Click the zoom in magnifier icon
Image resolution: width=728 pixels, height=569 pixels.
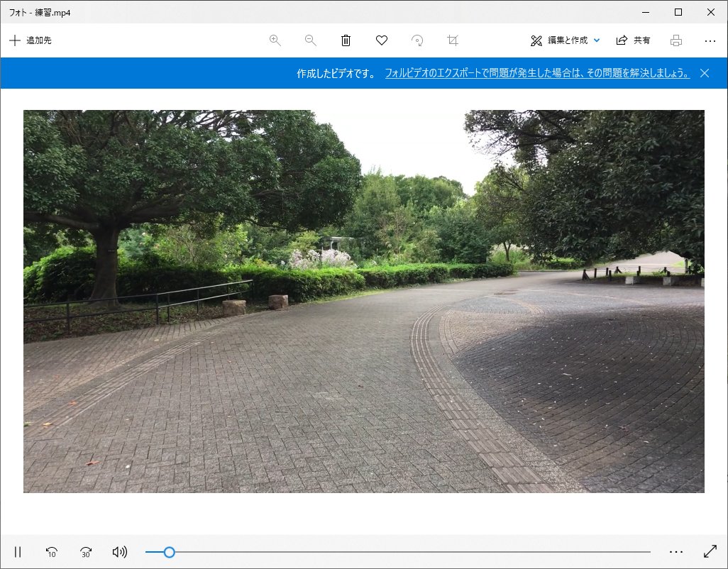click(275, 40)
